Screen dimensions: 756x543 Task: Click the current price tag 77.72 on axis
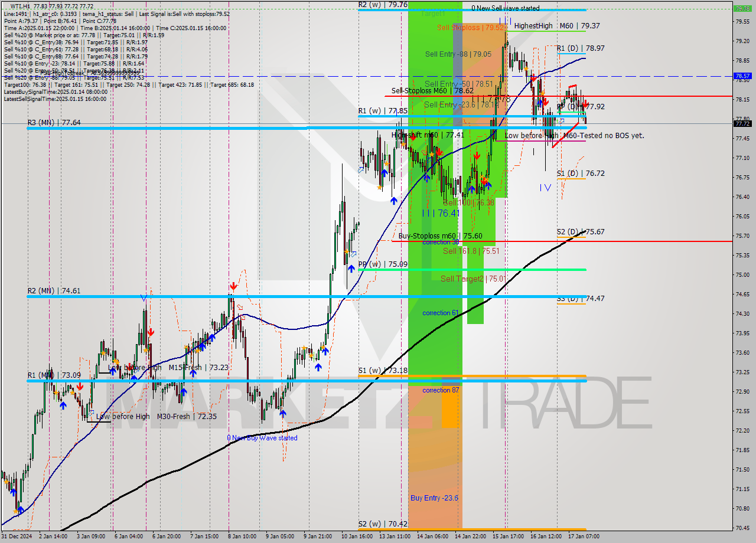pos(742,123)
